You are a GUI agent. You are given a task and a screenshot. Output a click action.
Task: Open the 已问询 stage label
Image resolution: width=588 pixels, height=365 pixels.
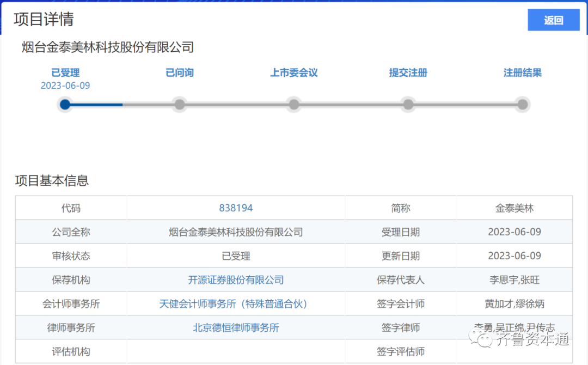(180, 72)
